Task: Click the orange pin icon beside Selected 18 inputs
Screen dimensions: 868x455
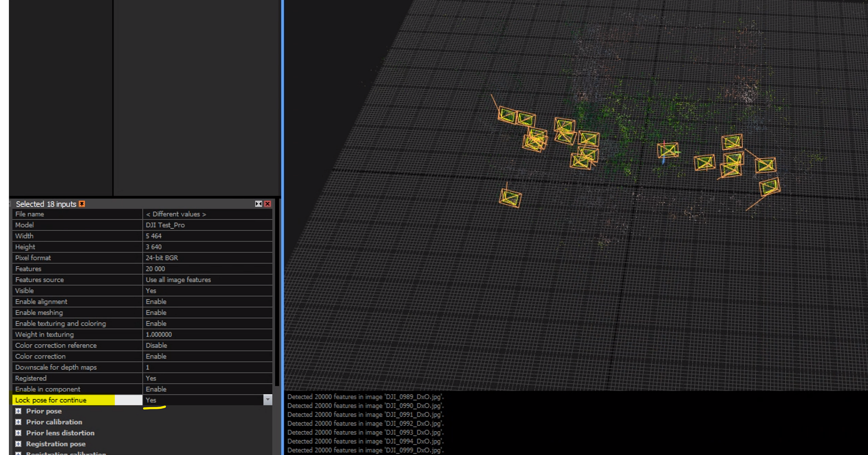Action: 82,204
